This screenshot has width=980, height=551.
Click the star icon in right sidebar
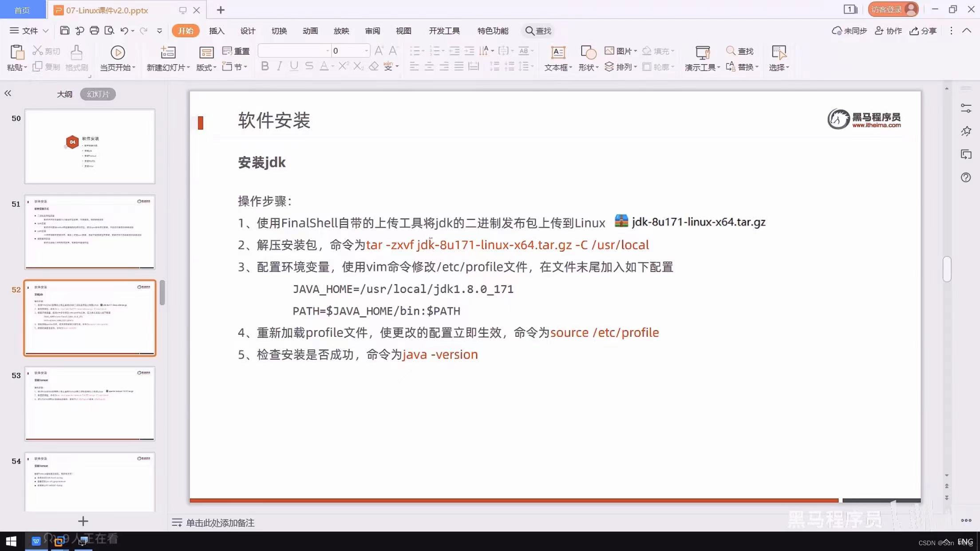coord(966,131)
